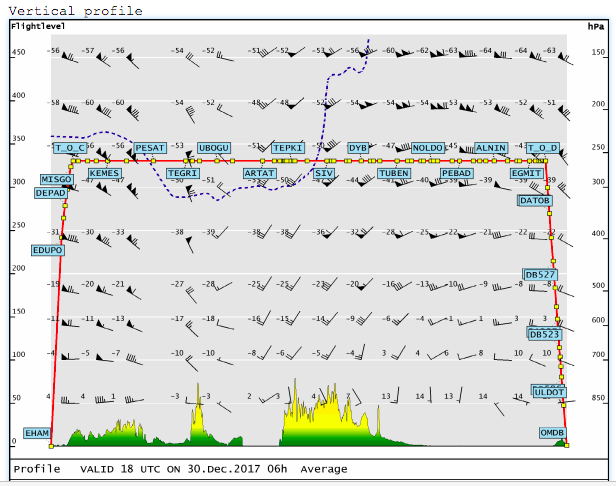The image size is (616, 486).
Task: Select the DB527 waypoint label
Action: coord(541,275)
